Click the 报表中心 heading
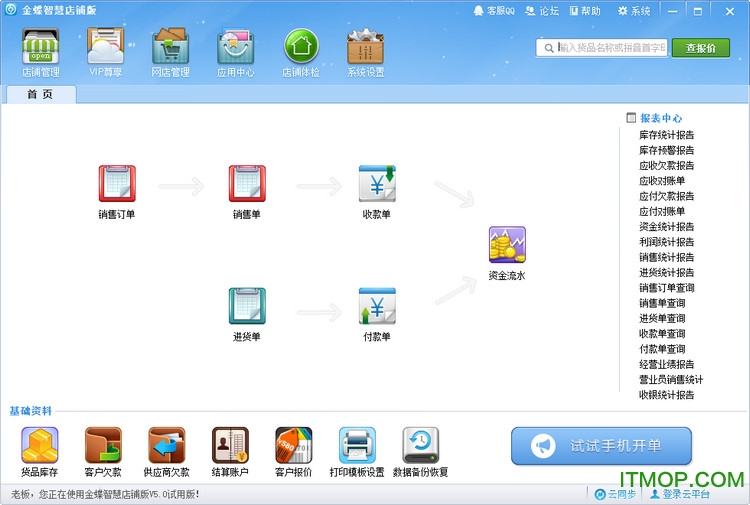This screenshot has width=750, height=505. tap(661, 118)
